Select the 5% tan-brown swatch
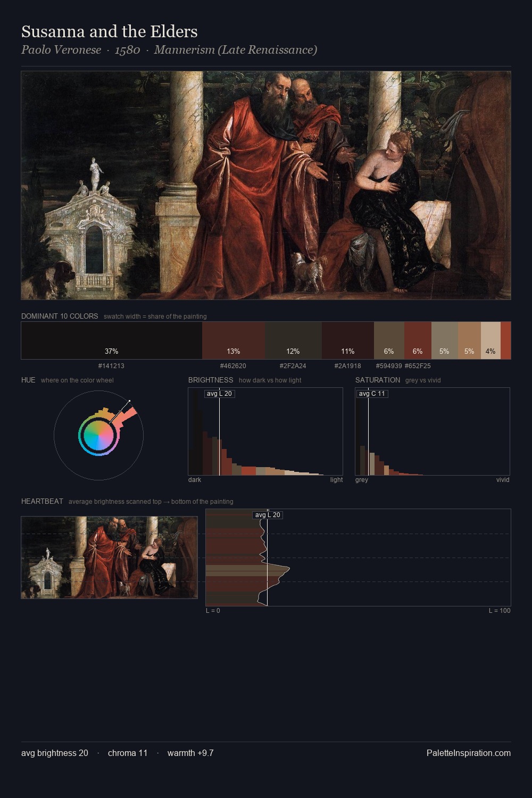 pos(469,340)
